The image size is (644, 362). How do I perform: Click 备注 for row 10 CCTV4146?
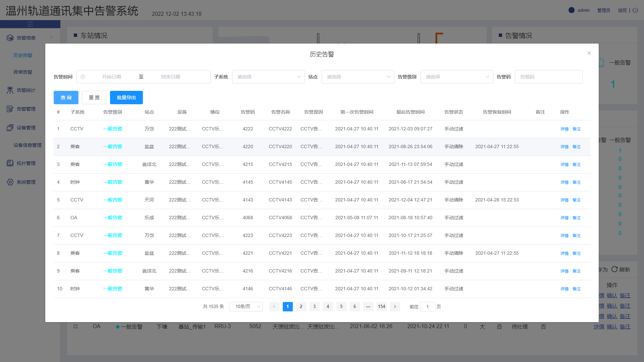point(577,289)
